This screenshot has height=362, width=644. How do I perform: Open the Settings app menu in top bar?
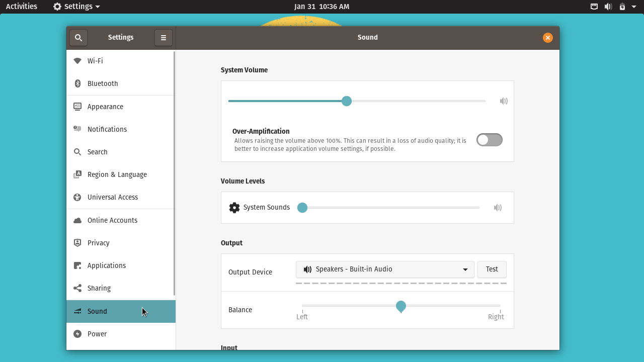76,7
